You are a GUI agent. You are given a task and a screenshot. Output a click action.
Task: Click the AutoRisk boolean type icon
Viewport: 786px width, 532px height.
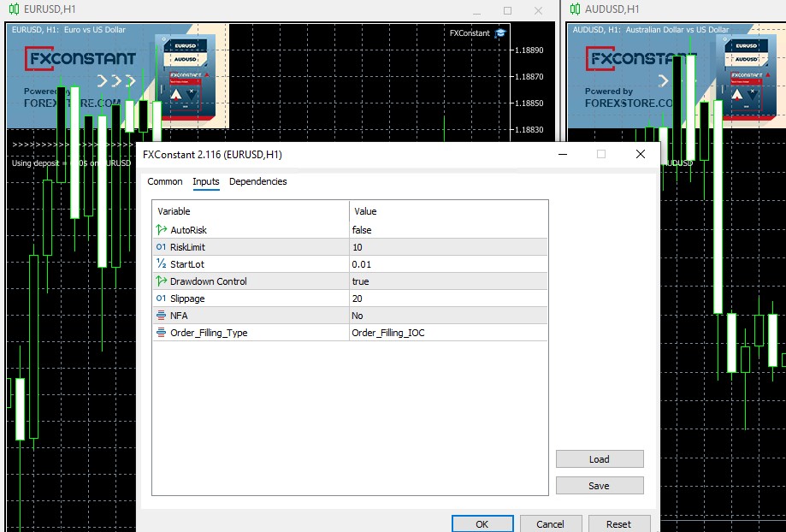[x=162, y=230]
